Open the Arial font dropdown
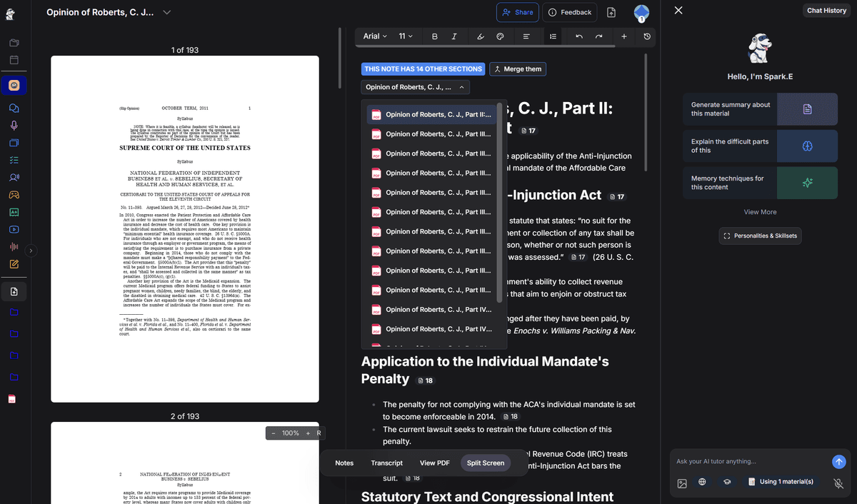Screen dimensions: 857x504 click(x=373, y=36)
